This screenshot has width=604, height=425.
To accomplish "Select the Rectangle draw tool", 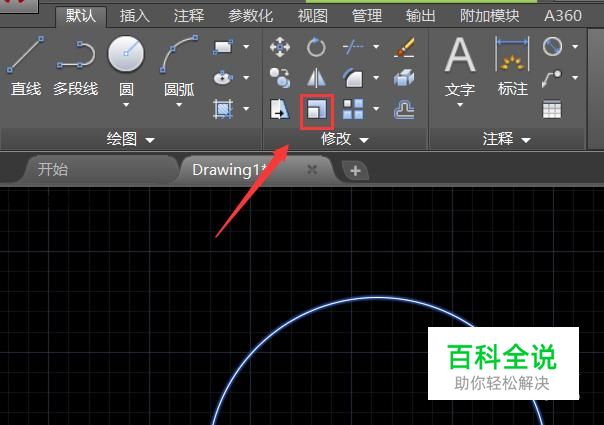I will (x=223, y=47).
